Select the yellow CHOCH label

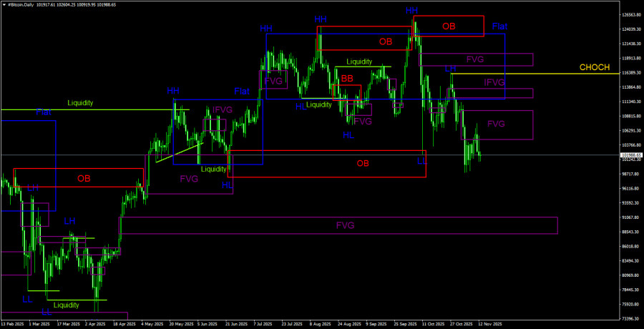coord(594,68)
